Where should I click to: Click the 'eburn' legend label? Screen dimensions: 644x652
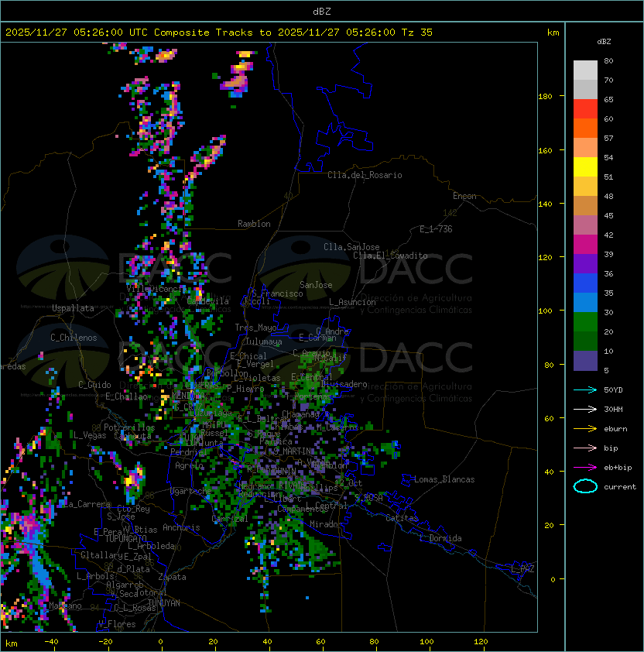click(615, 429)
